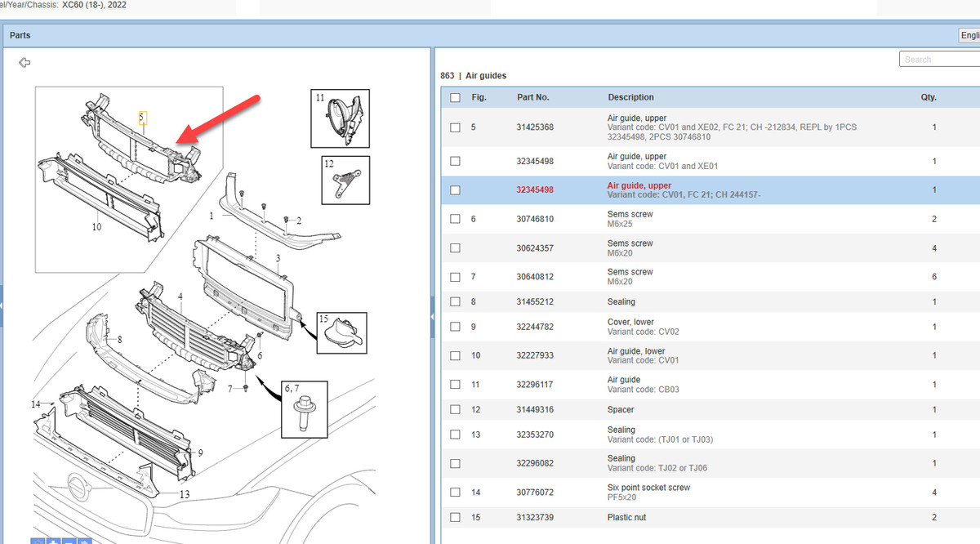Screen dimensions: 980x544
Task: Check the Cover, lower 32244782 row checkbox
Action: pyautogui.click(x=455, y=328)
